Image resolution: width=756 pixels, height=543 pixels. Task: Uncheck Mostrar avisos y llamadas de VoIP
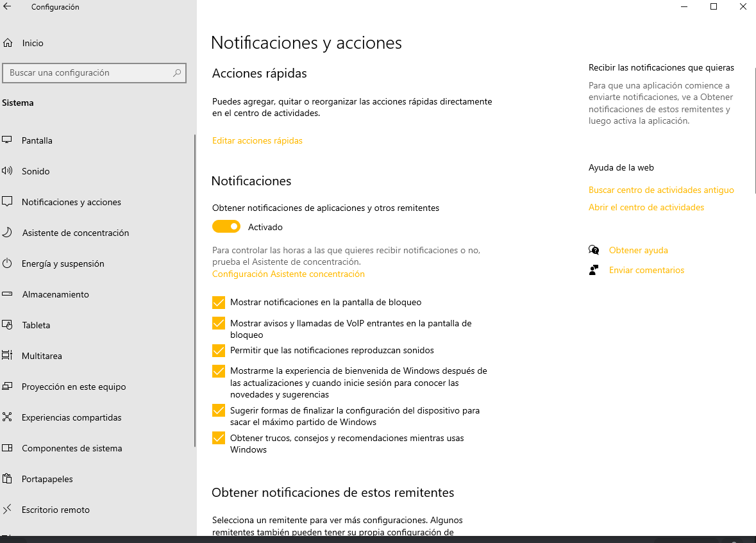[x=219, y=323]
